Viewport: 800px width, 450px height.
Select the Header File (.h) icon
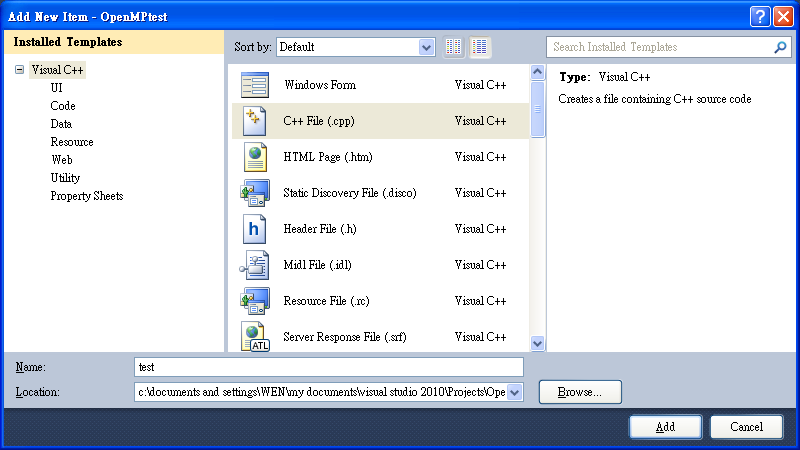pos(254,229)
